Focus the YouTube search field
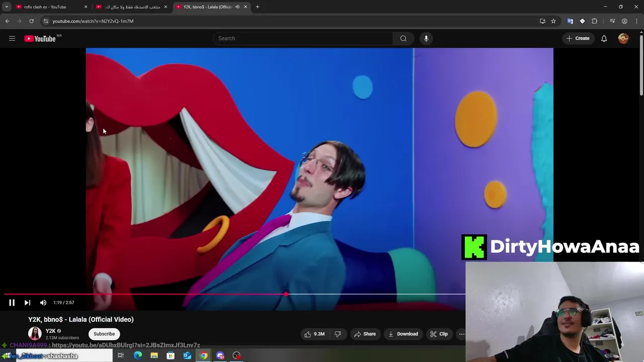This screenshot has width=644, height=362. (x=303, y=38)
